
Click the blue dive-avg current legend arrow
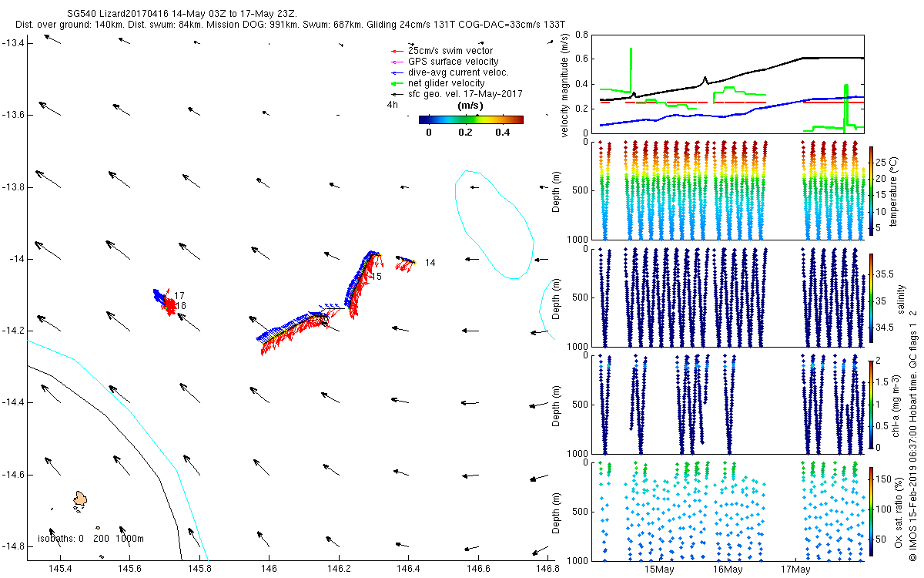[397, 72]
